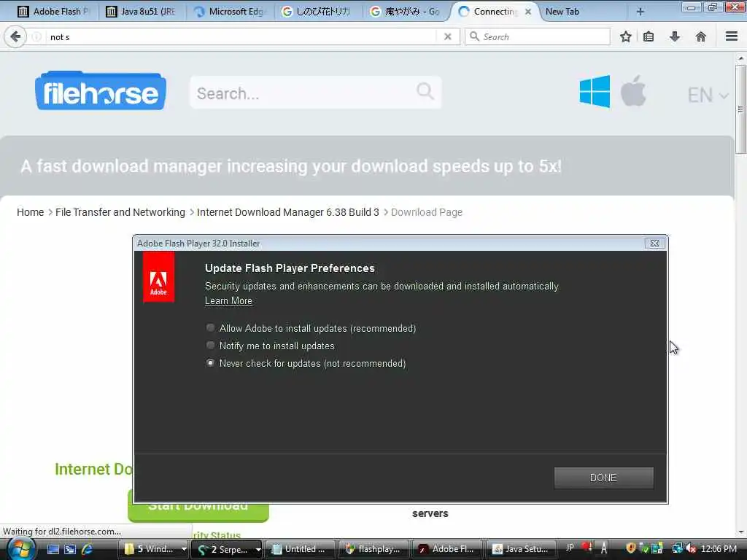Select Never check for updates option

click(210, 363)
